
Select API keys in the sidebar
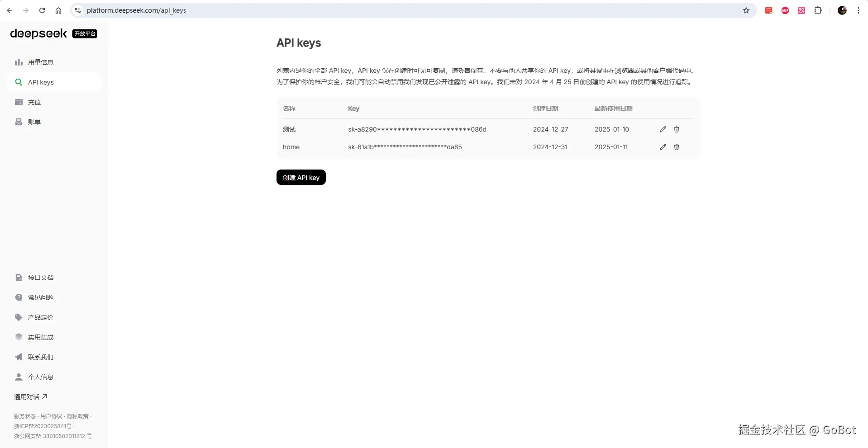[x=54, y=82]
